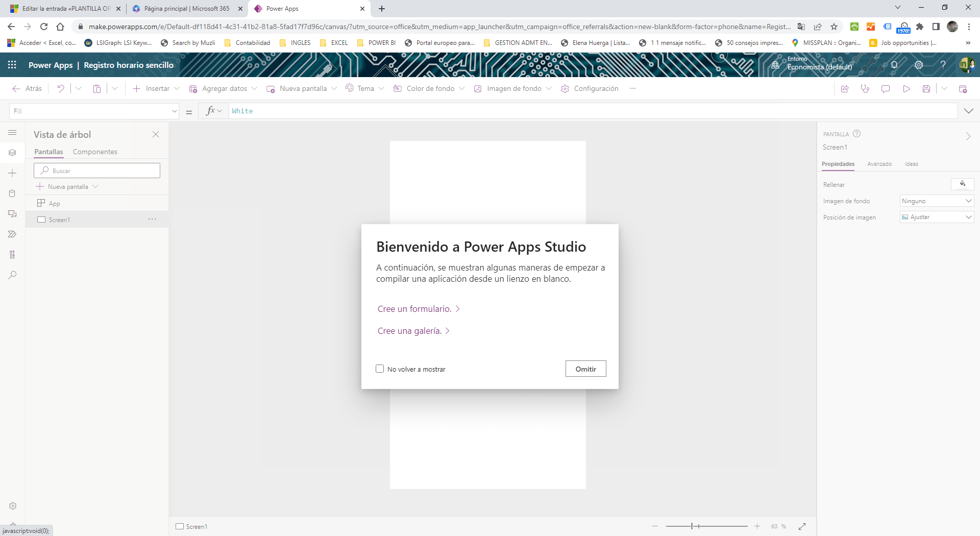Screen dimensions: 980x536
Task: Open the Power Automate icon in left rail
Action: tap(13, 234)
